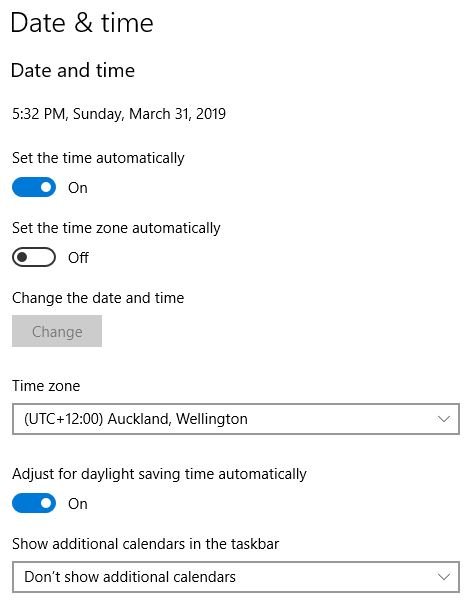The height and width of the screenshot is (609, 470).
Task: Click the chevron arrow in Time zone box
Action: point(443,419)
